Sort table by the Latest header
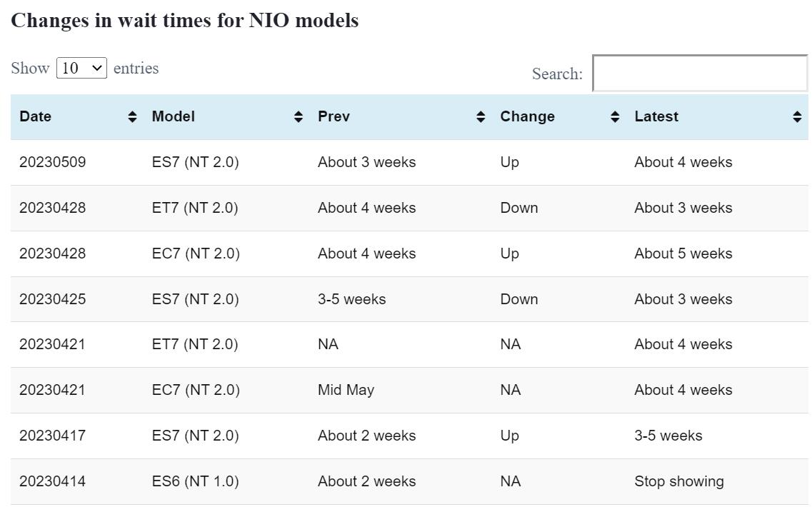Viewport: 812px width, 507px height. 656,117
